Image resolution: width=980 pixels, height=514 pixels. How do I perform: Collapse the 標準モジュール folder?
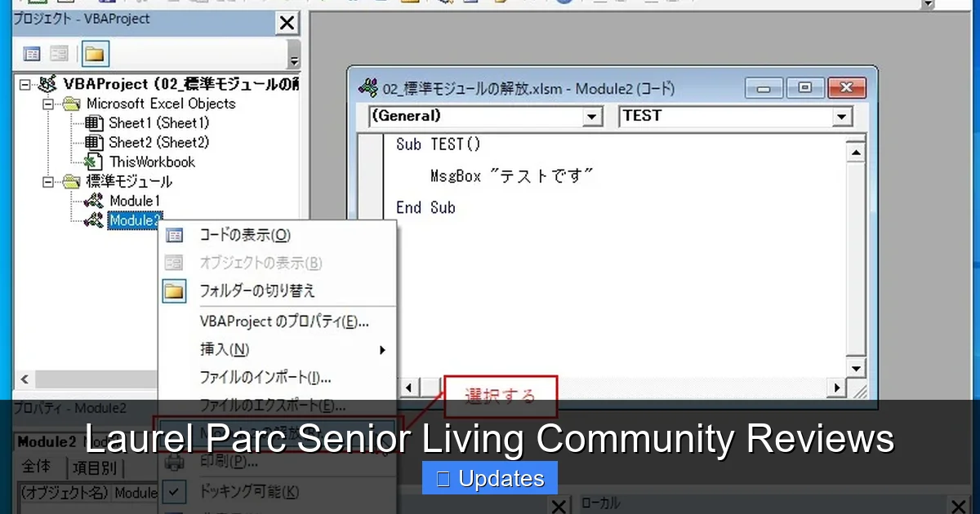pyautogui.click(x=47, y=181)
